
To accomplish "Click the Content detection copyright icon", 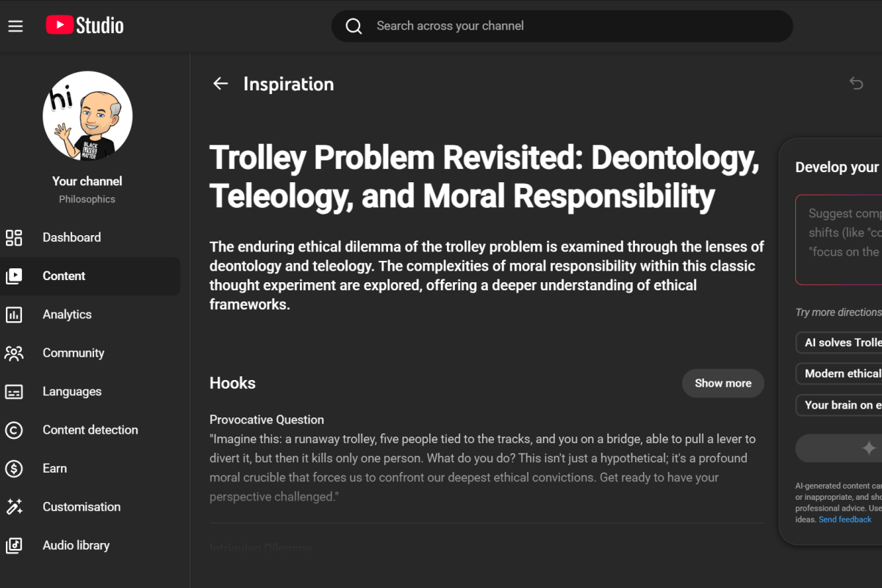I will [14, 430].
